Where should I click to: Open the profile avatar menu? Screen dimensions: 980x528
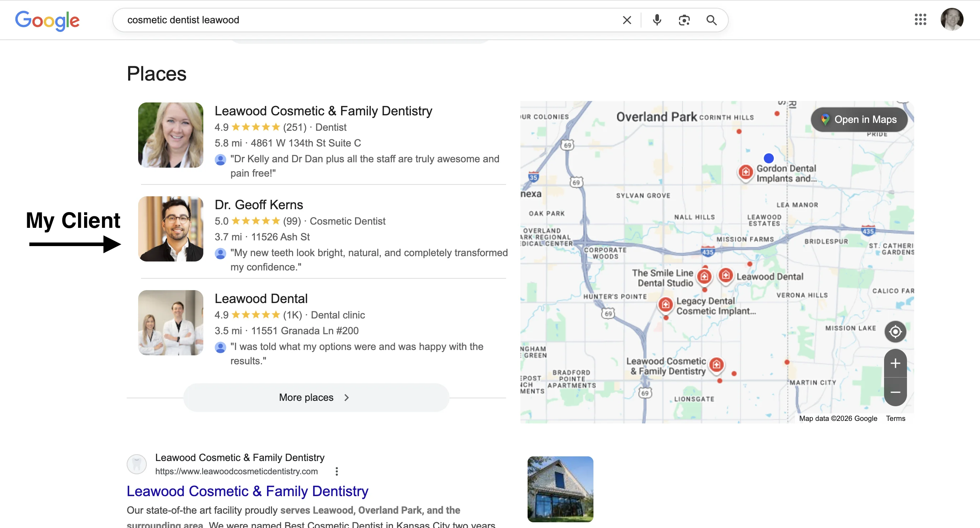[952, 19]
